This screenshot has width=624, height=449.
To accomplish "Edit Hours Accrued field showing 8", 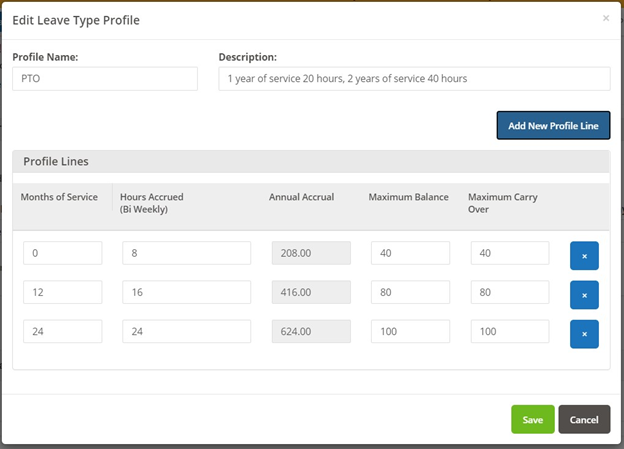I will (x=187, y=253).
